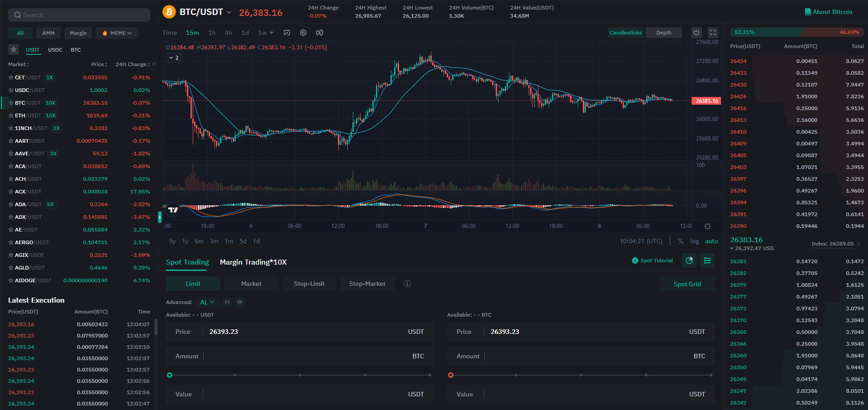Choose the Stop-Market order type
Image resolution: width=868 pixels, height=410 pixels.
click(x=367, y=284)
